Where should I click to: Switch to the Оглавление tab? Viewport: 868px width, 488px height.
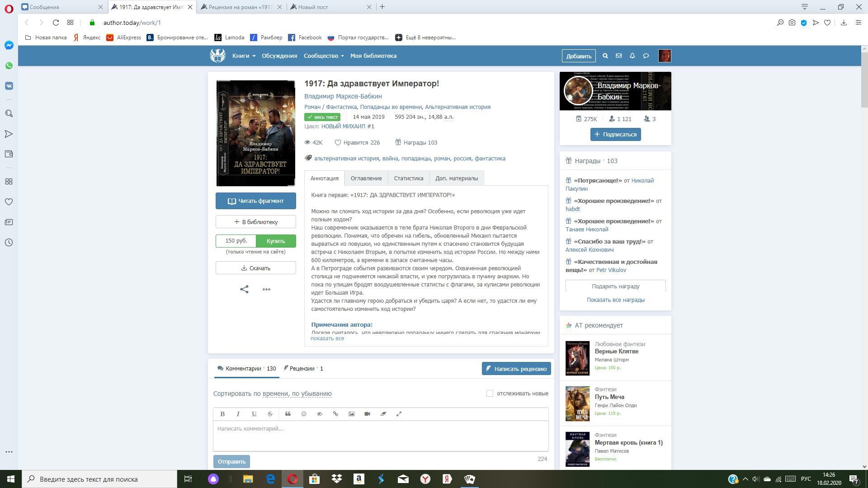[366, 178]
